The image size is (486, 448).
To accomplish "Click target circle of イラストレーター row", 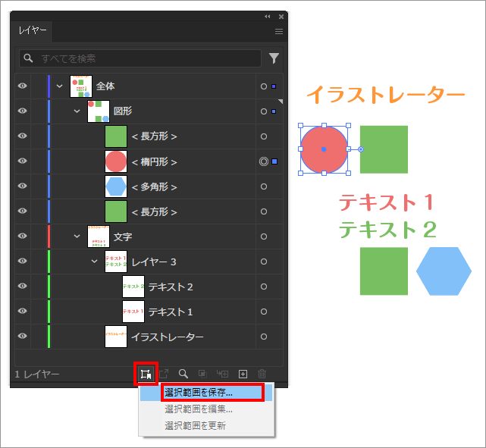I will point(264,337).
